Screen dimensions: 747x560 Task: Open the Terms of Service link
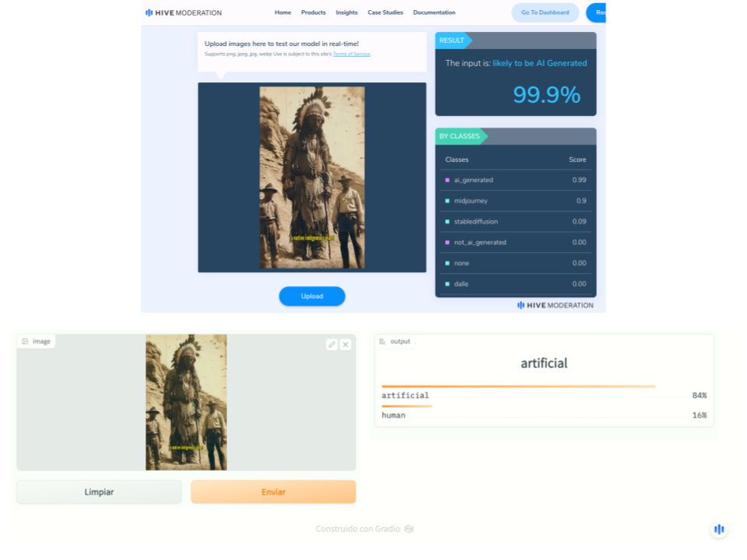(x=352, y=54)
